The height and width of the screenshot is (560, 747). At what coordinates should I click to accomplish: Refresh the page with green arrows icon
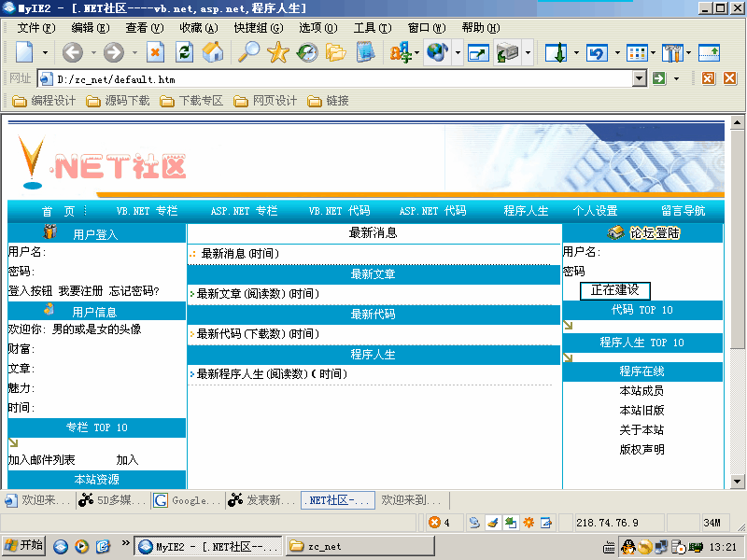[x=184, y=52]
